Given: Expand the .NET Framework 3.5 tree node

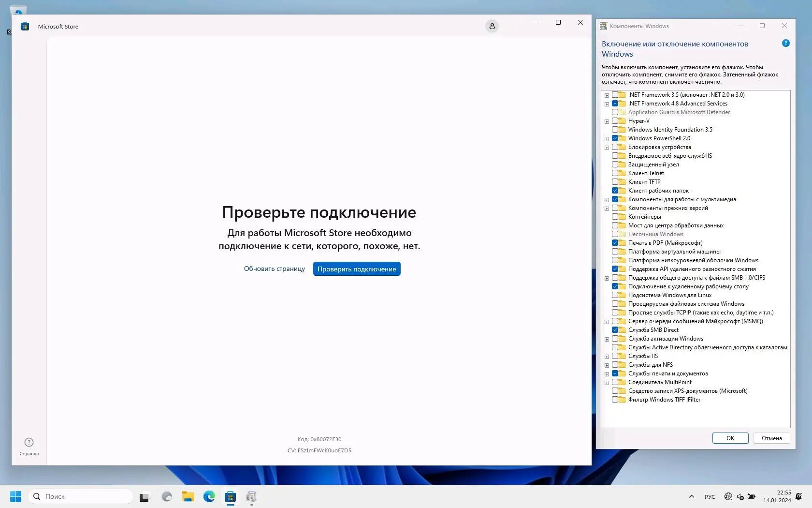Looking at the screenshot, I should (607, 95).
